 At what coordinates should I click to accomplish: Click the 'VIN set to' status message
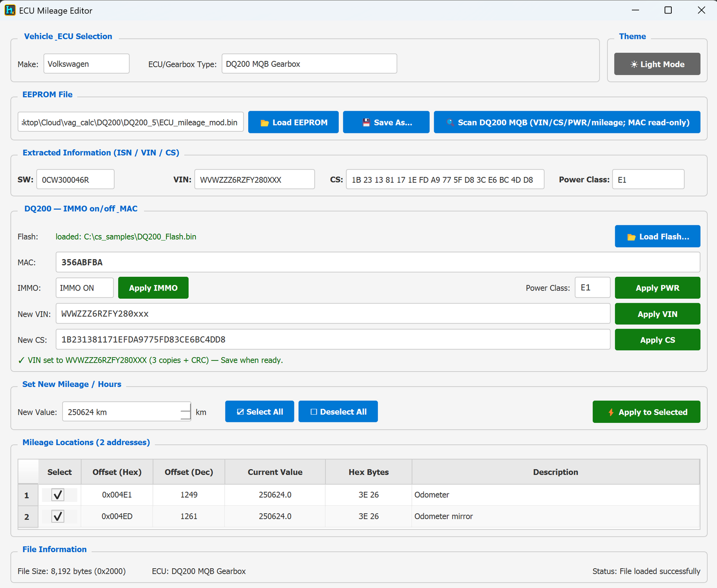(x=151, y=360)
